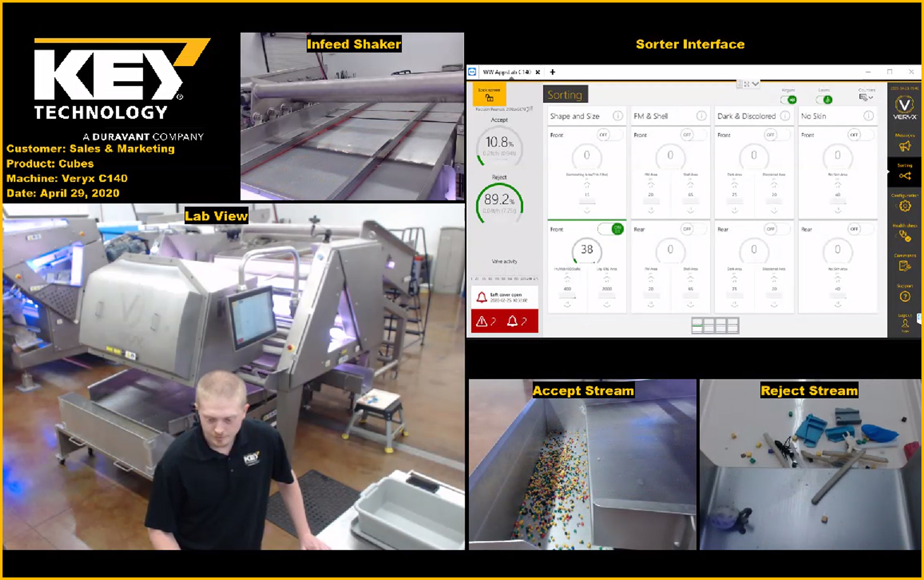
Task: Show info for Shape and Size
Action: (618, 116)
